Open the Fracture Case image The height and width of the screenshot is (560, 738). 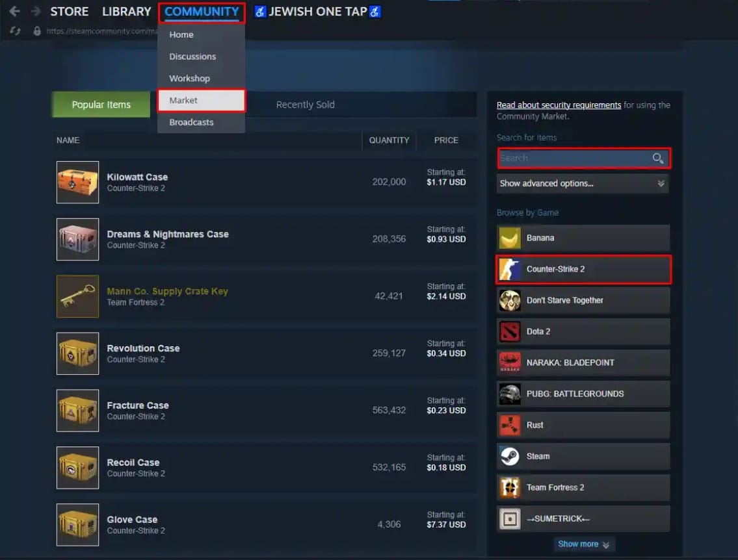[x=77, y=411]
